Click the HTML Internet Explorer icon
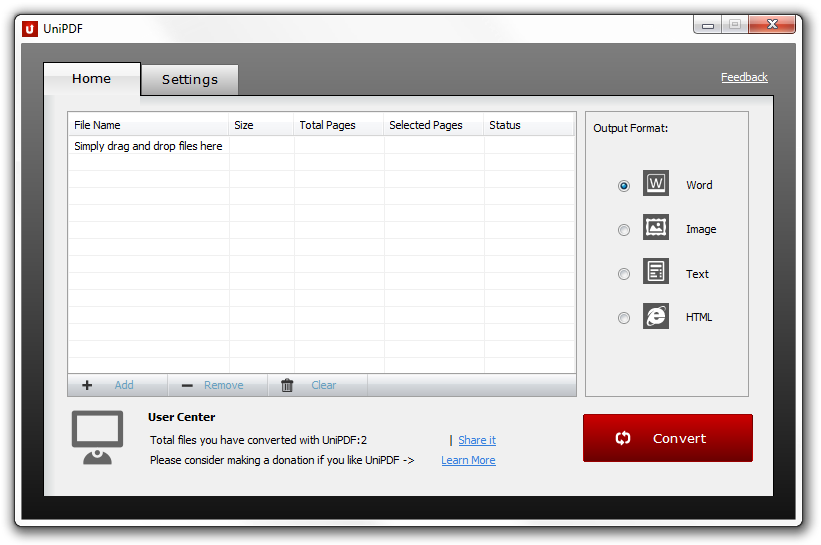The width and height of the screenshot is (821, 545). coord(656,316)
